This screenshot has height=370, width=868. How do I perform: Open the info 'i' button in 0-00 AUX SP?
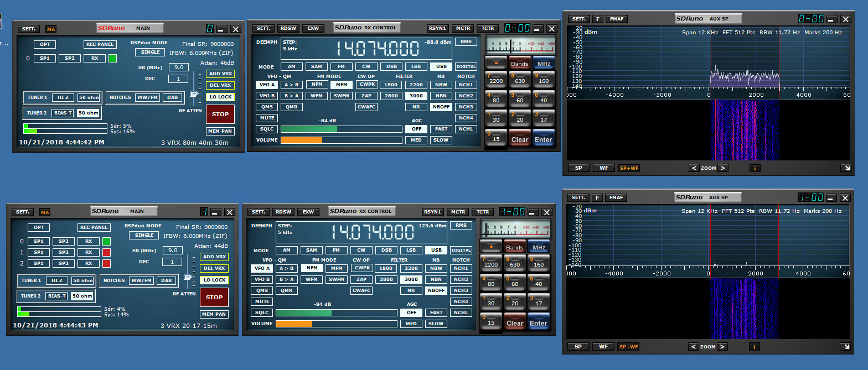pyautogui.click(x=755, y=168)
